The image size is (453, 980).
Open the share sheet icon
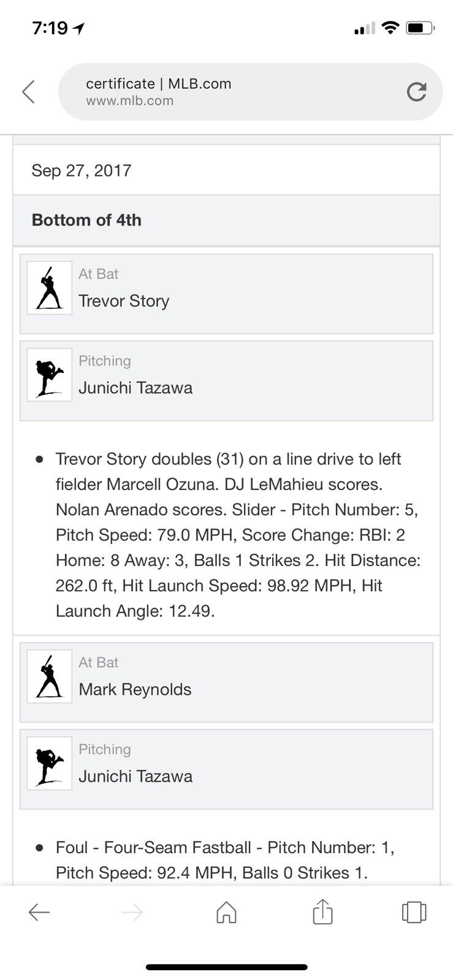[x=322, y=911]
